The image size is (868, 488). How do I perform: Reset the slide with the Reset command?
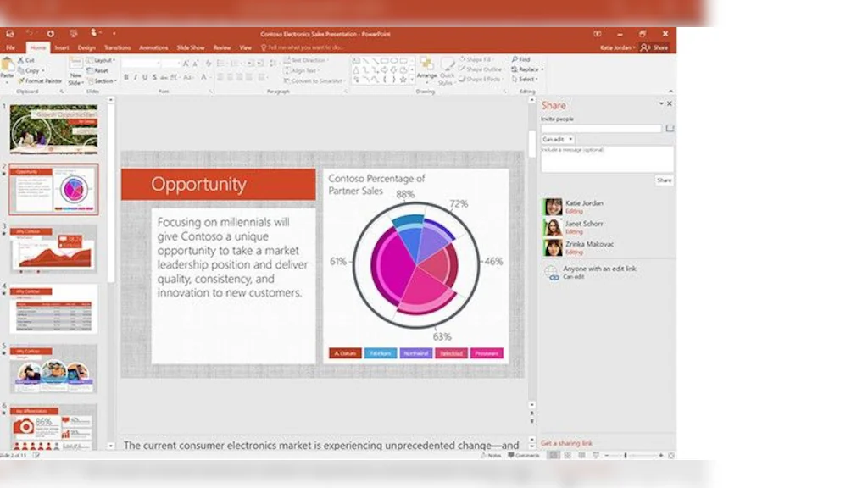click(98, 70)
